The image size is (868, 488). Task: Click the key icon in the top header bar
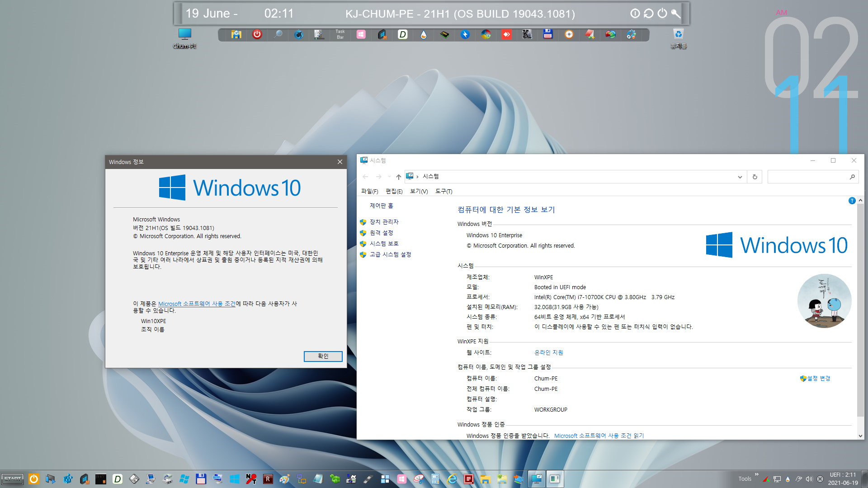click(675, 14)
